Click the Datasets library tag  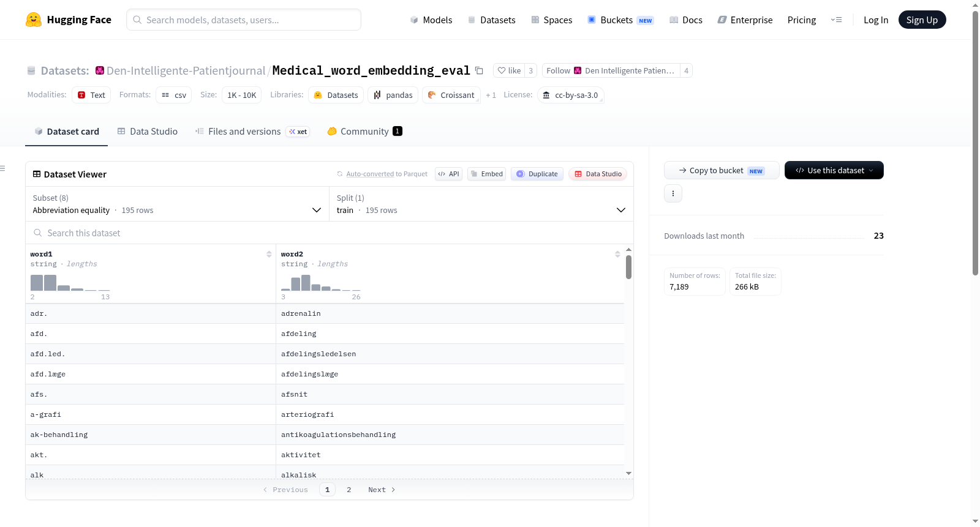click(336, 95)
